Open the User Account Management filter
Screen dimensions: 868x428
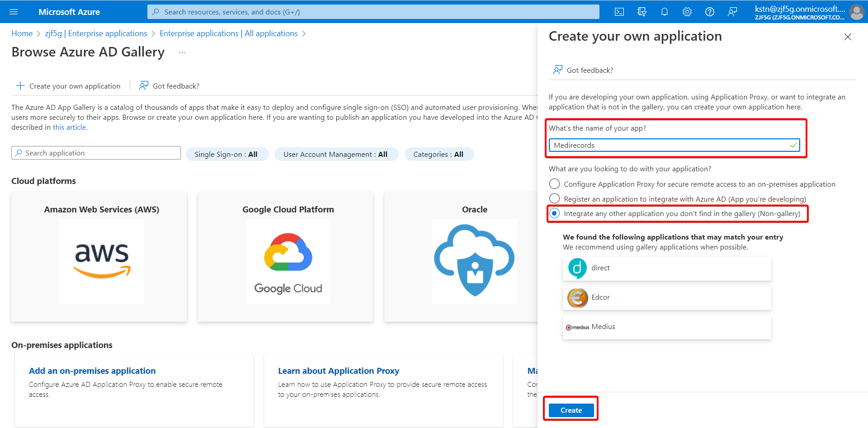tap(336, 154)
